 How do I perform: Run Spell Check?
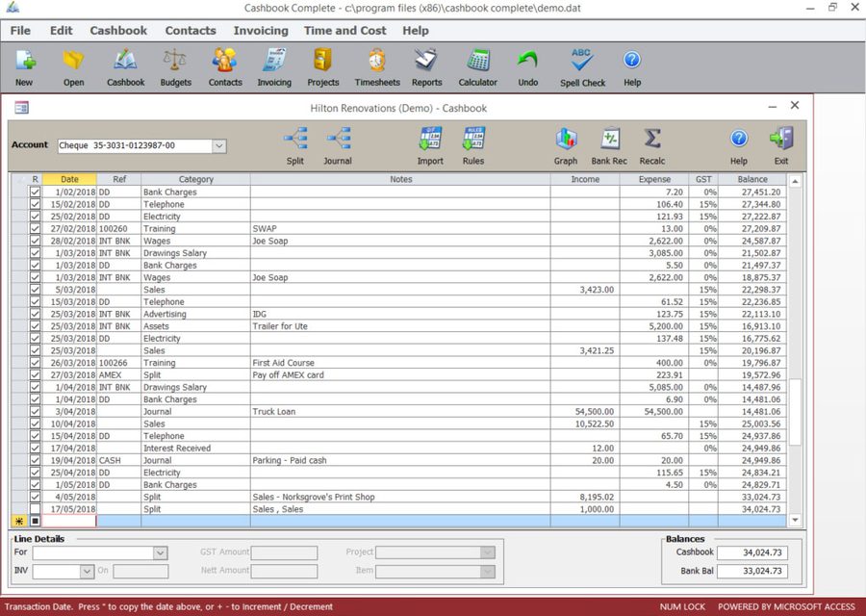coord(581,60)
